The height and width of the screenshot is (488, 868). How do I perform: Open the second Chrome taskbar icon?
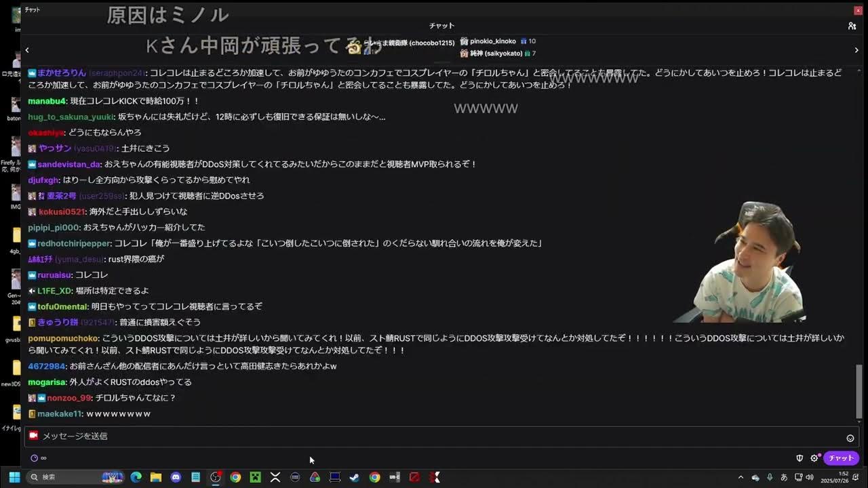[374, 477]
